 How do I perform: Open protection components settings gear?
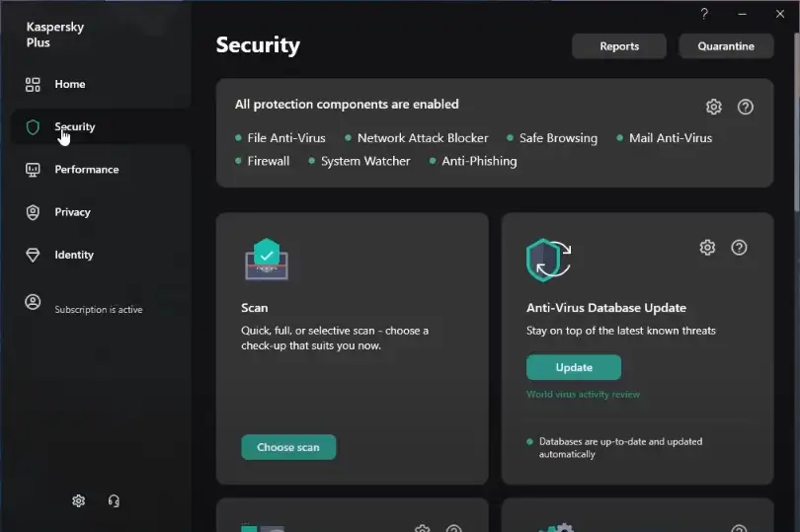pos(714,107)
